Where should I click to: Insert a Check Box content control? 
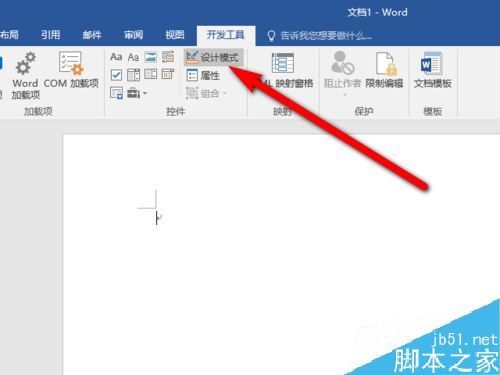116,75
